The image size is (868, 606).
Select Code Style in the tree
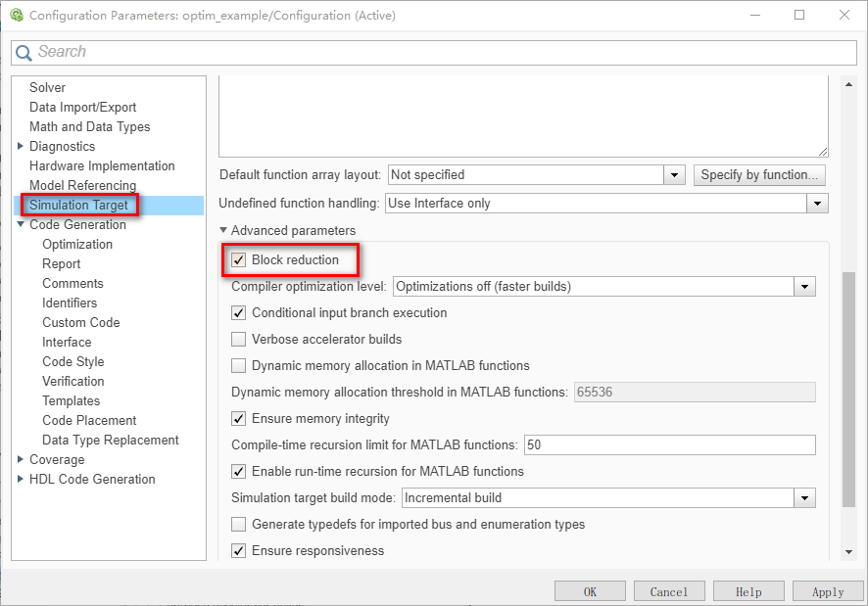tap(73, 362)
